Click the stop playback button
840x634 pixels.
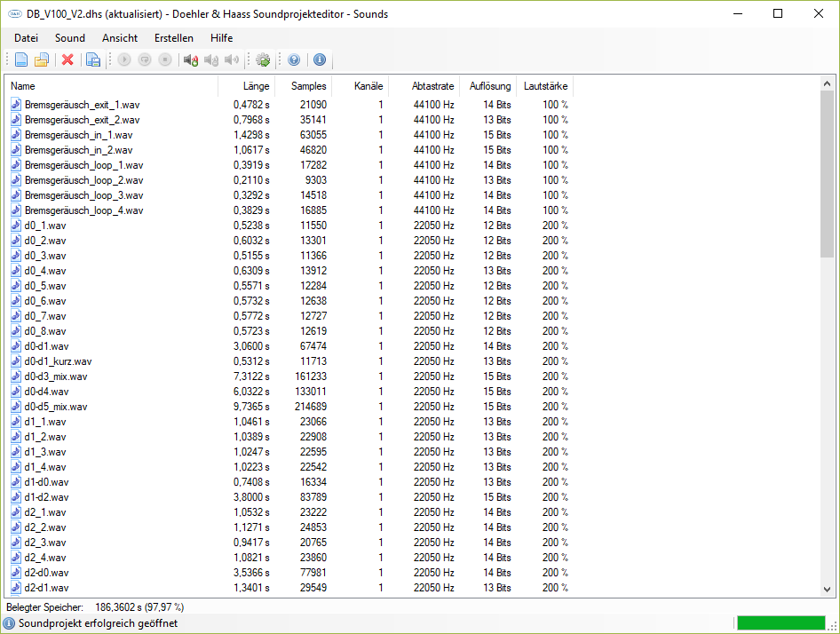[165, 59]
